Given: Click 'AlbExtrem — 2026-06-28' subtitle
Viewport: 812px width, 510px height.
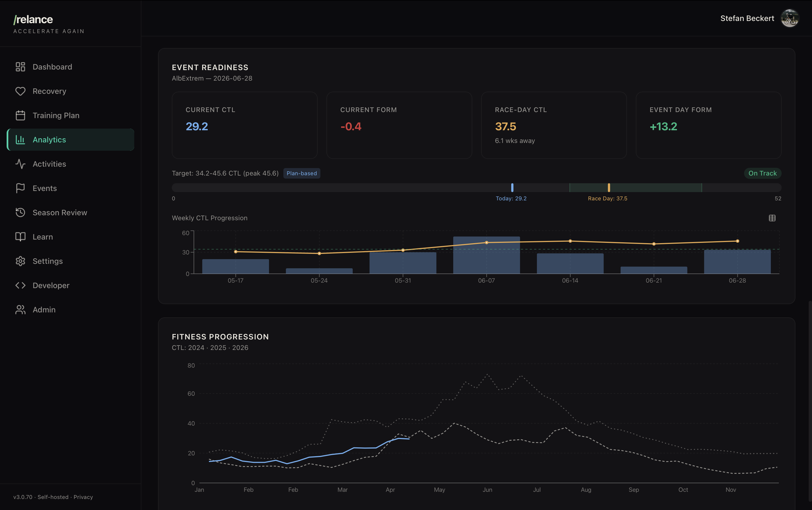Looking at the screenshot, I should coord(212,78).
